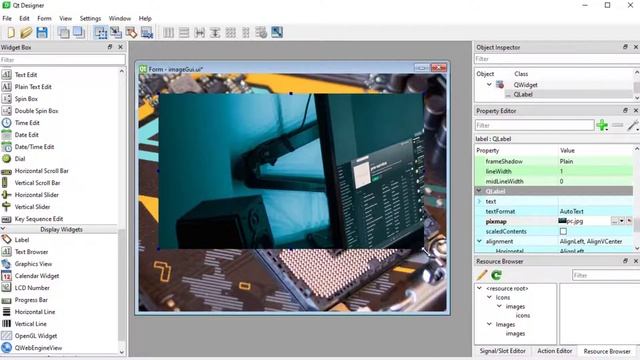This screenshot has width=640, height=360.
Task: Click the Widget Box filter field
Action: (x=63, y=60)
